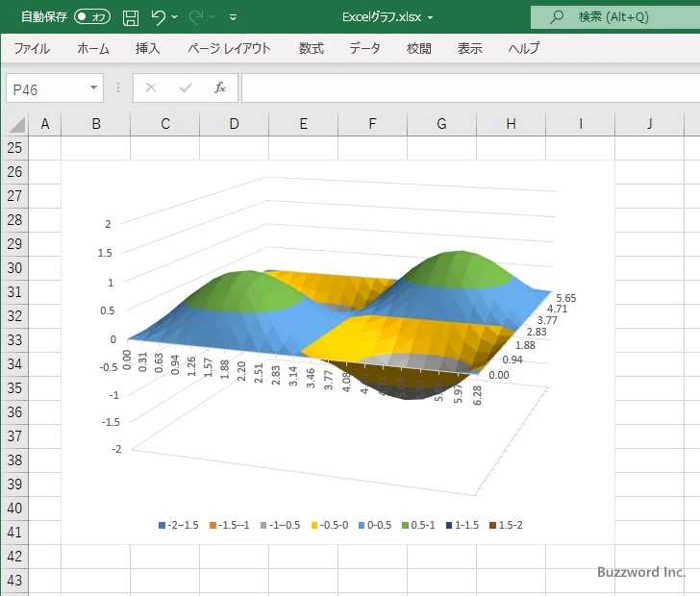This screenshot has height=596, width=700.
Task: Click legend swatch for -0.5-0 series
Action: click(x=314, y=526)
